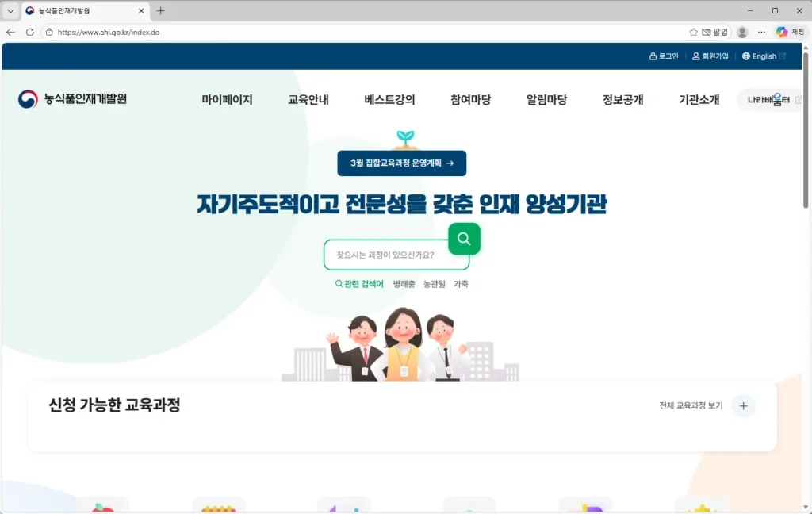
Task: Click the green search magnifier icon
Action: 464,238
